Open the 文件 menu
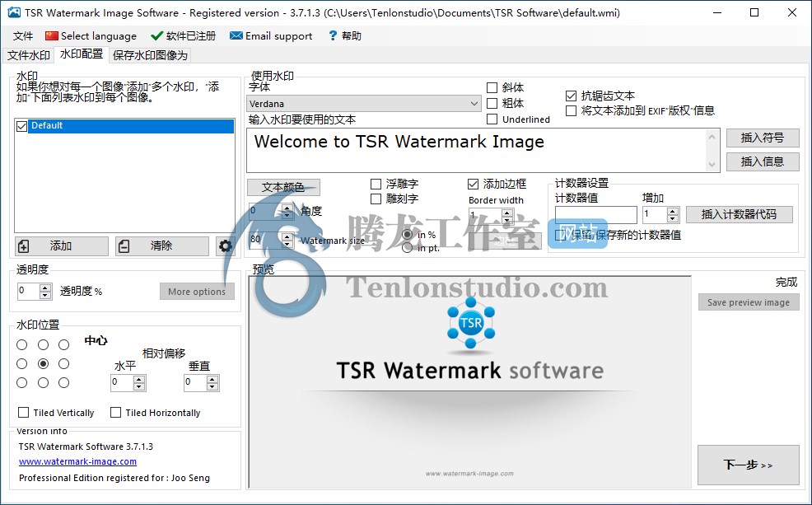The width and height of the screenshot is (812, 505). [x=23, y=35]
